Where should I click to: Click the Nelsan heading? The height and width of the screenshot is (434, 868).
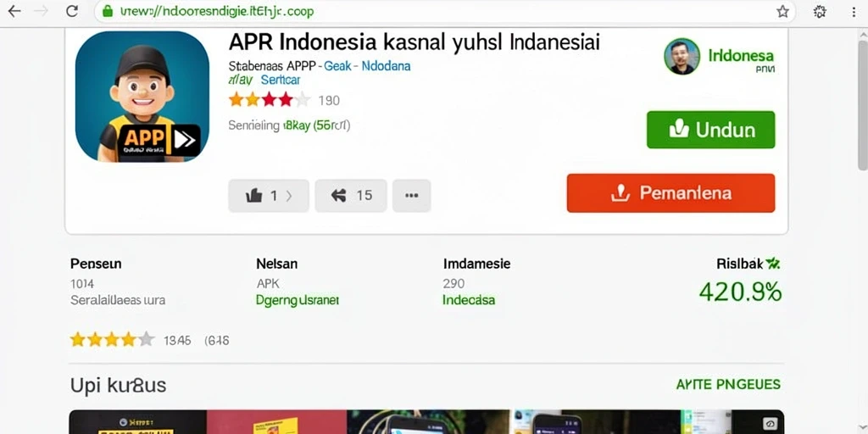[x=277, y=264]
